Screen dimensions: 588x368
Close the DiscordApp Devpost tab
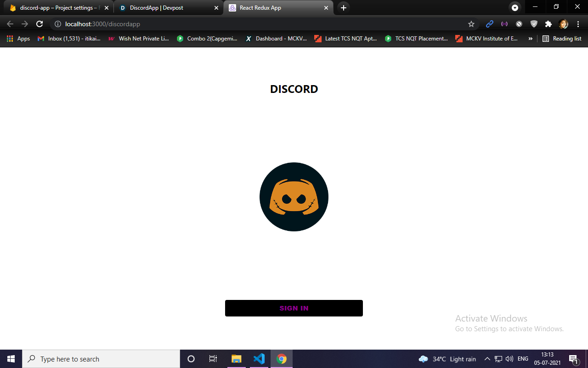click(216, 8)
